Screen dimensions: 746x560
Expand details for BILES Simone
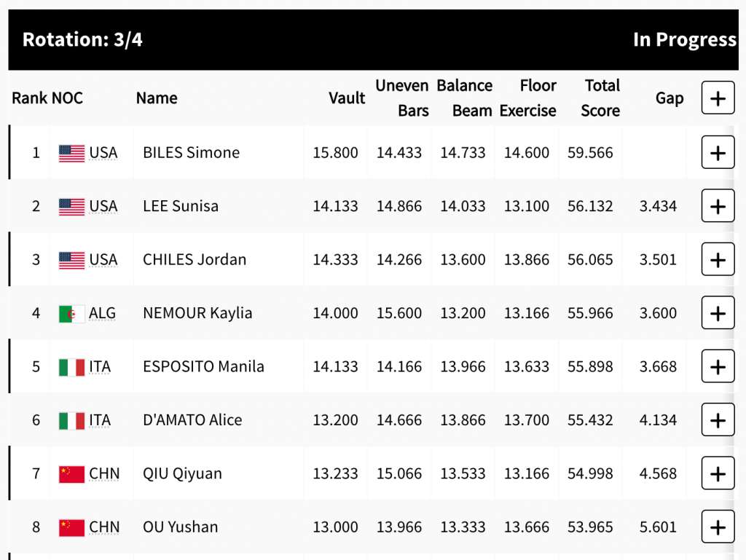click(x=718, y=153)
